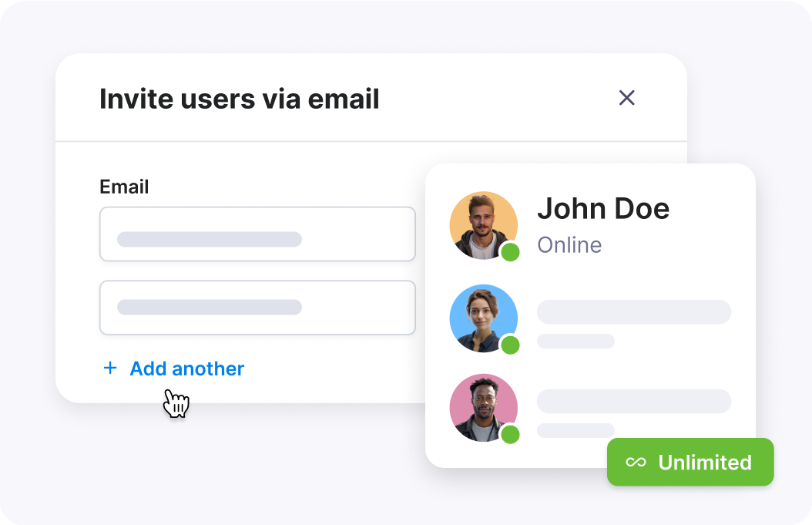The height and width of the screenshot is (525, 812).
Task: Close the Invite users via email dialog
Action: [627, 98]
